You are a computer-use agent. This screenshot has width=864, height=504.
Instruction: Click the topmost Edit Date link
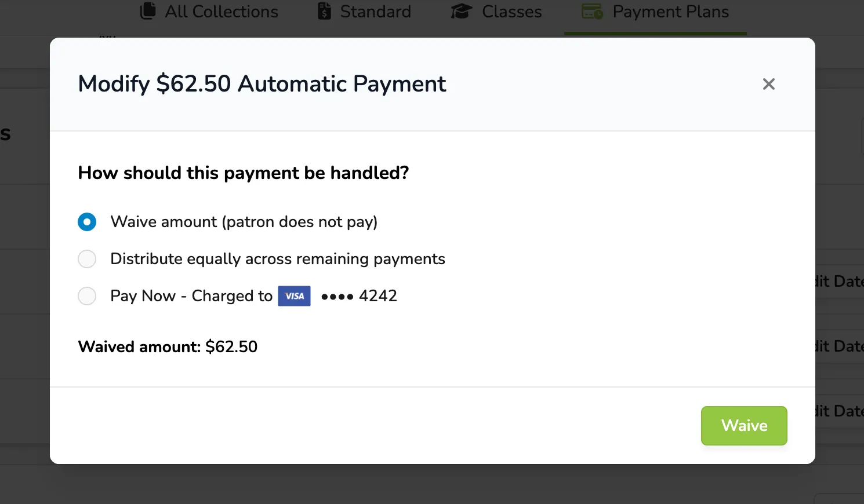coord(840,282)
